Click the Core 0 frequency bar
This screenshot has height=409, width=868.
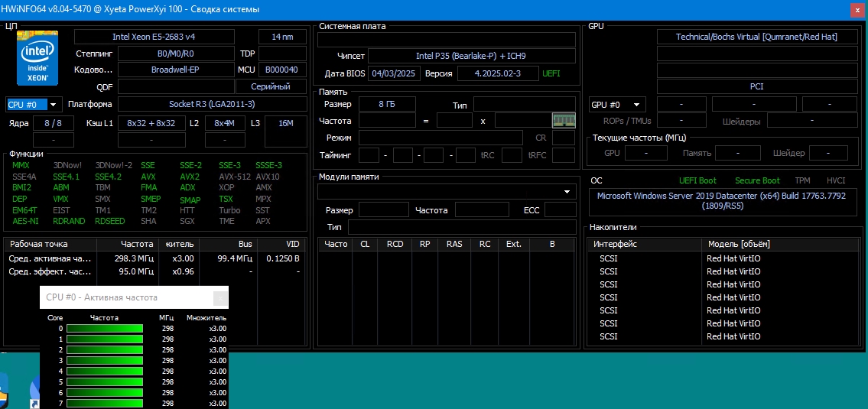pos(105,329)
